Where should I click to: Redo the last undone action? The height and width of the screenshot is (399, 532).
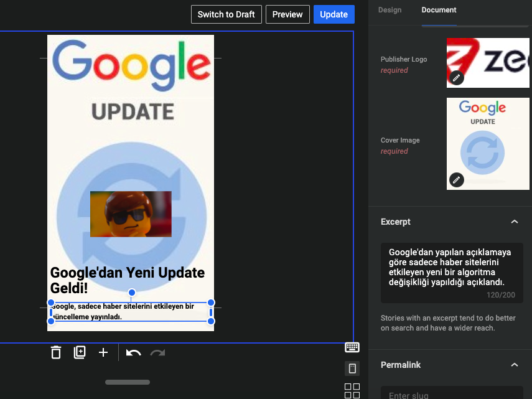(158, 353)
